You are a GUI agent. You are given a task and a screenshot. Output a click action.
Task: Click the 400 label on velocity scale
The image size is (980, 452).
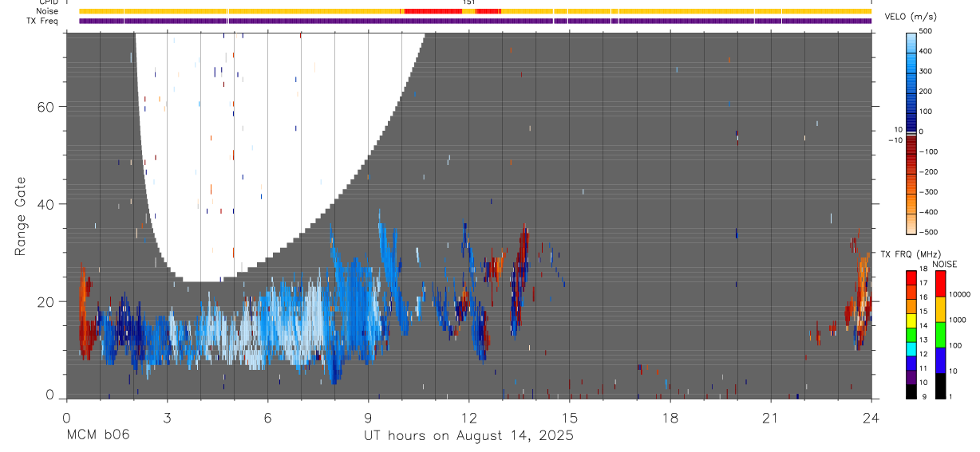[x=925, y=51]
